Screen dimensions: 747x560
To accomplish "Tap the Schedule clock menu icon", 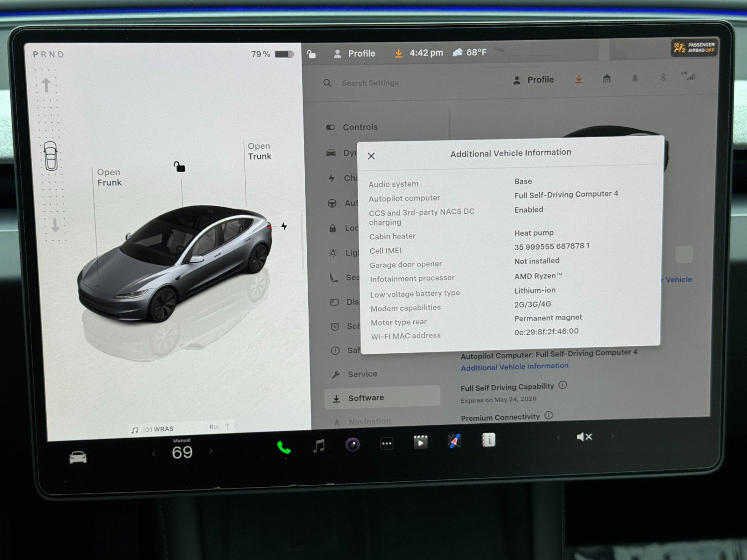I will (x=335, y=327).
